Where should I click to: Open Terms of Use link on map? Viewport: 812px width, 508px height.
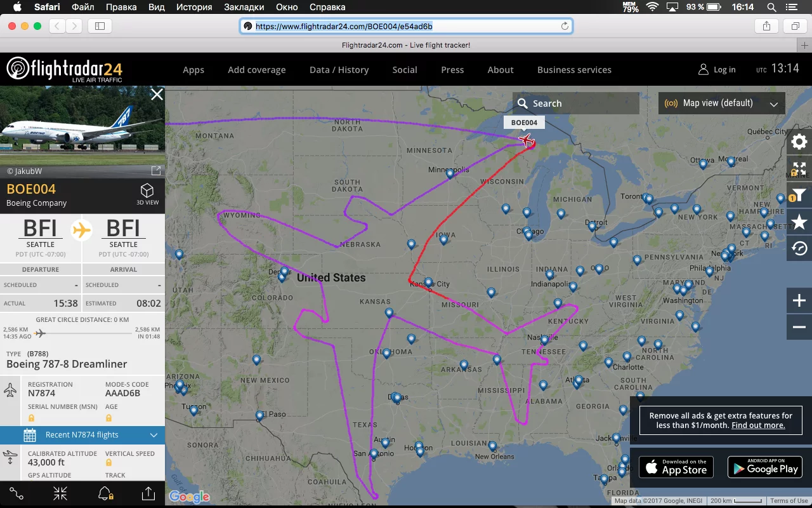point(789,501)
